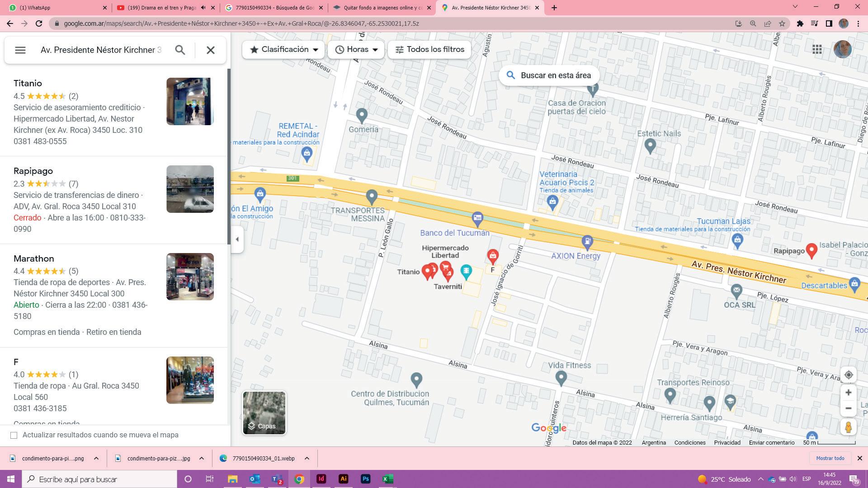The height and width of the screenshot is (488, 868).
Task: Click the Rapipago red map pin
Action: coord(811,250)
